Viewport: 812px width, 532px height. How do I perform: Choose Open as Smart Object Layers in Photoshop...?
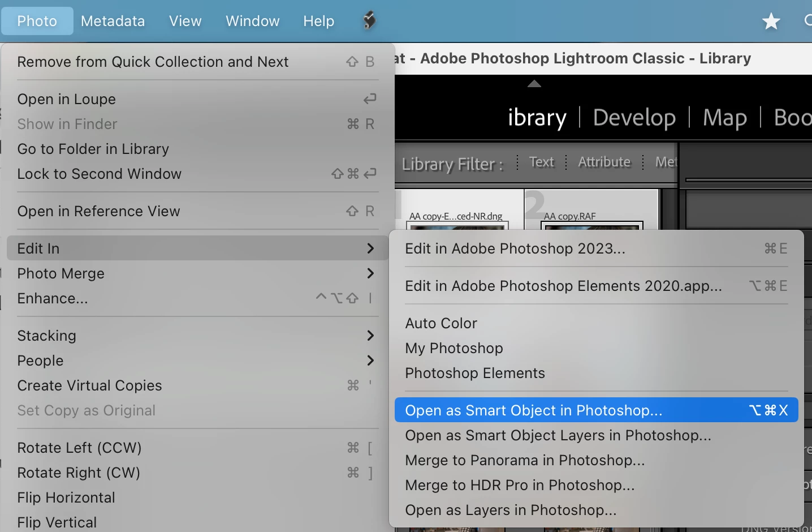coord(597,435)
